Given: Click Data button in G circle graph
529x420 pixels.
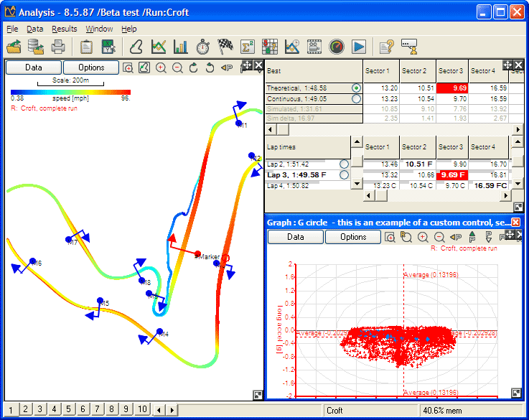Looking at the screenshot, I should point(295,237).
